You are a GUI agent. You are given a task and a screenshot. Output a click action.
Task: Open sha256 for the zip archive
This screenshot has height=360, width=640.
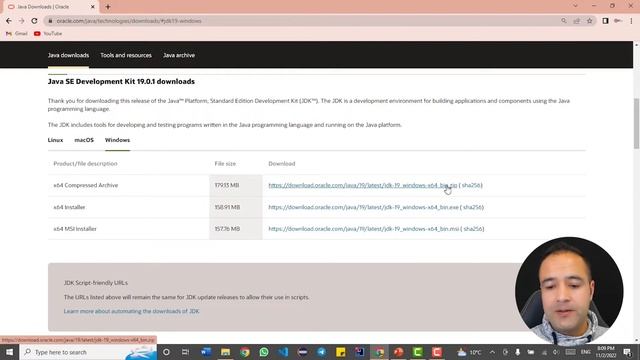coord(471,185)
